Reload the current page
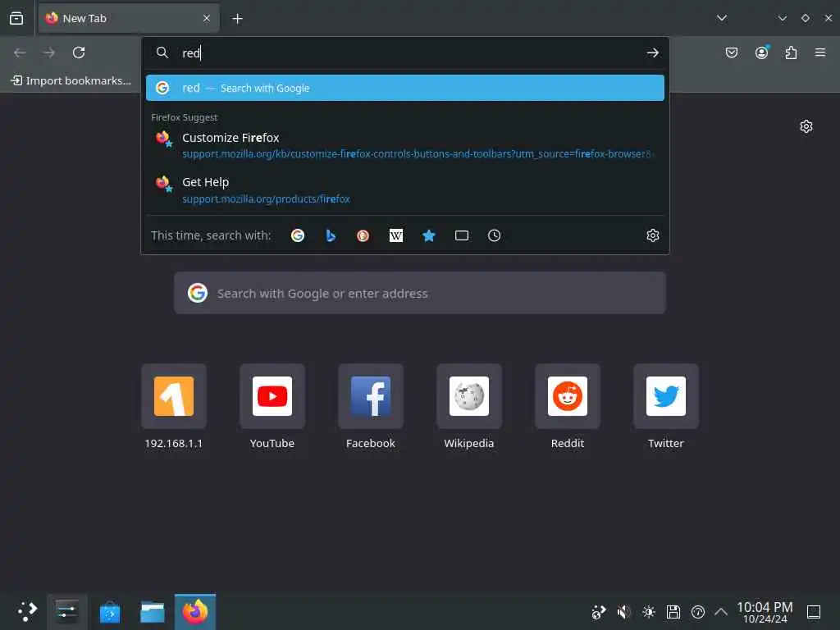Image resolution: width=840 pixels, height=630 pixels. pyautogui.click(x=79, y=52)
